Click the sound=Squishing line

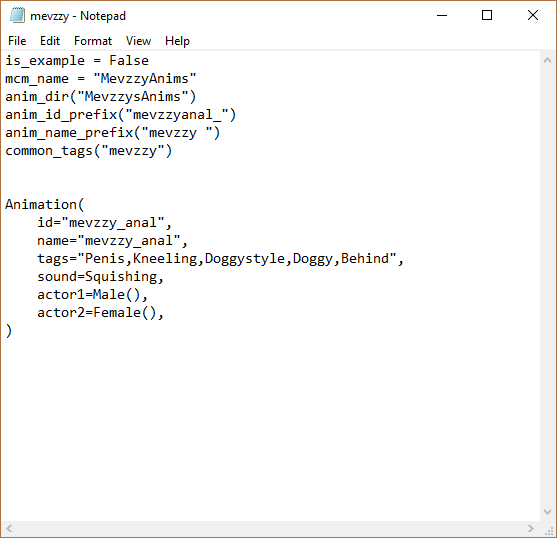tap(101, 277)
